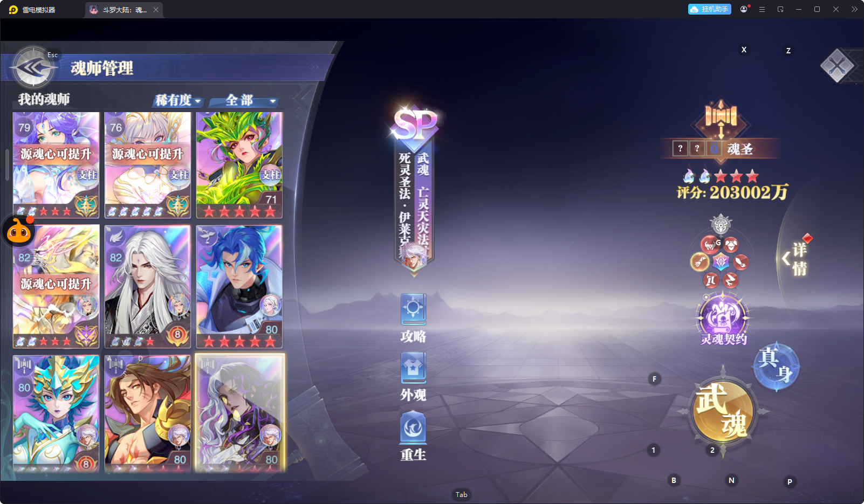The width and height of the screenshot is (864, 504).
Task: Click the 评分: 203002万 score text
Action: [732, 192]
